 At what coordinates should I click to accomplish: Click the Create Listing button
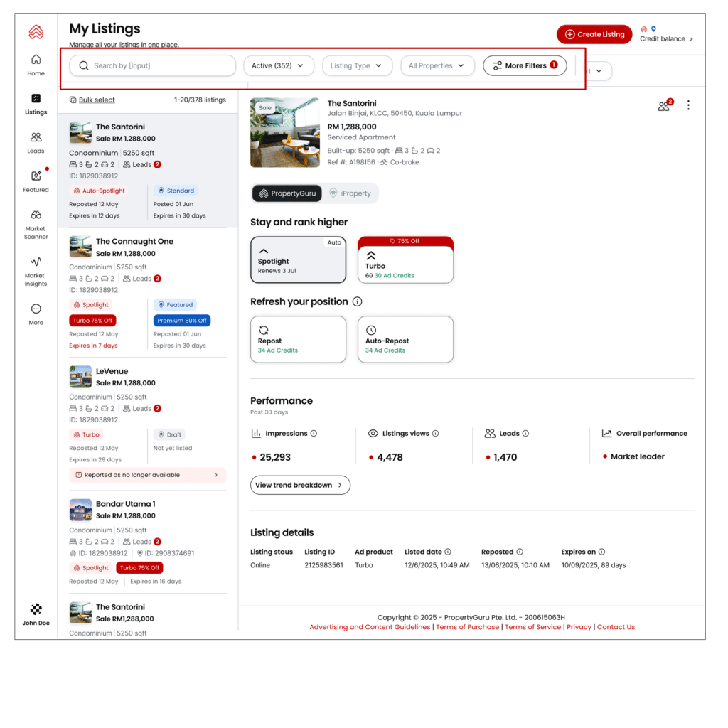pos(594,34)
